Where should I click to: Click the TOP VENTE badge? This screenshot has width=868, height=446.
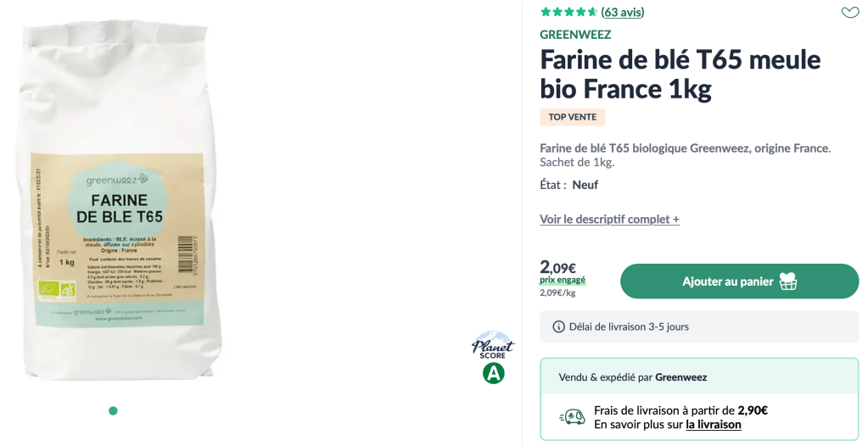[572, 117]
